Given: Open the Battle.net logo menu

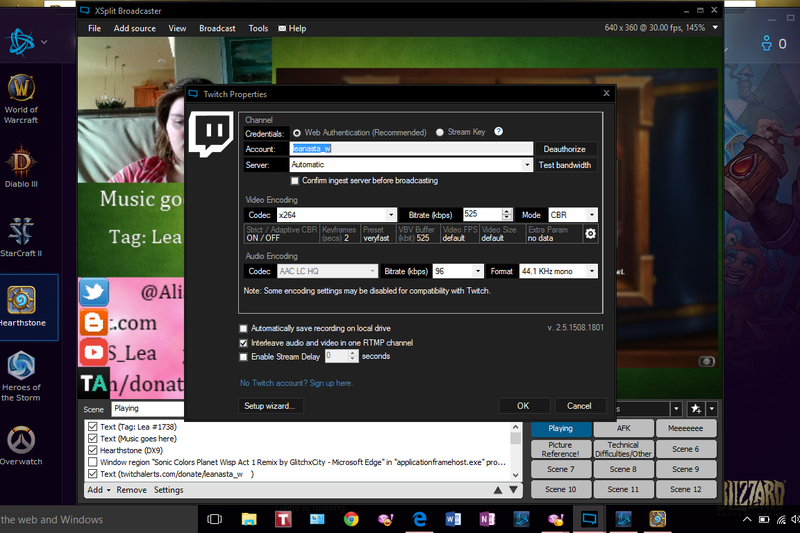Looking at the screenshot, I should tap(21, 42).
